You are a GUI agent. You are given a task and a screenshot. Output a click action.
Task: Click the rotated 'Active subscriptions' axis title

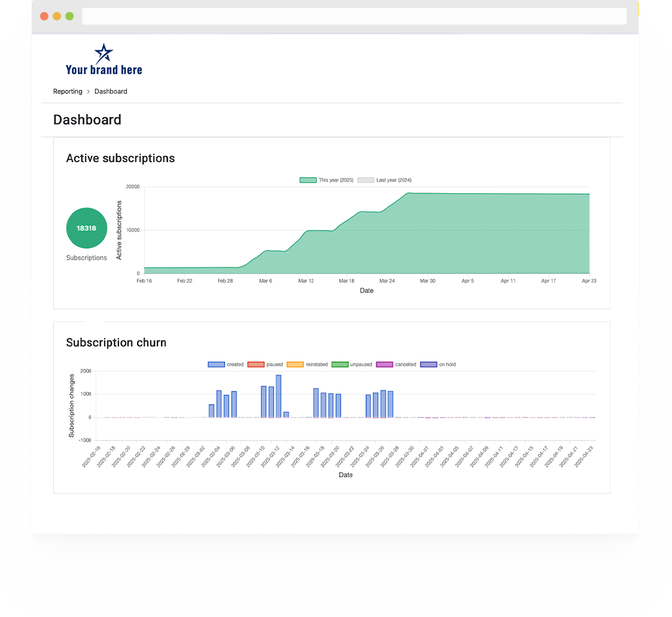(119, 230)
